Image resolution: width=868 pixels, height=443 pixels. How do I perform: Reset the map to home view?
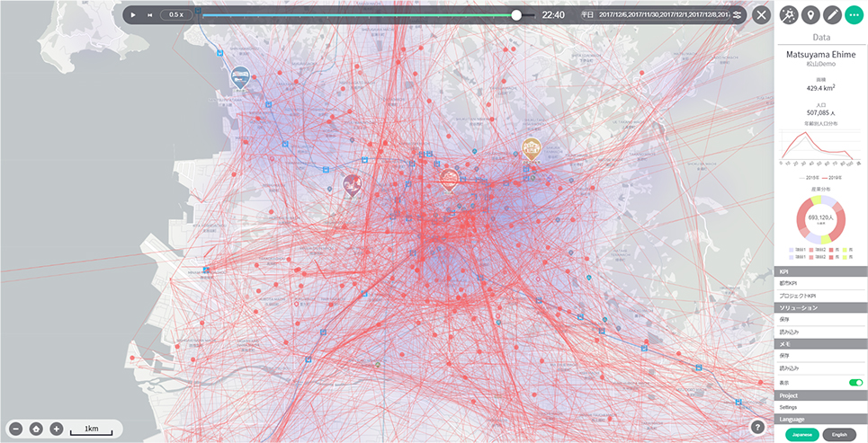[x=36, y=428]
